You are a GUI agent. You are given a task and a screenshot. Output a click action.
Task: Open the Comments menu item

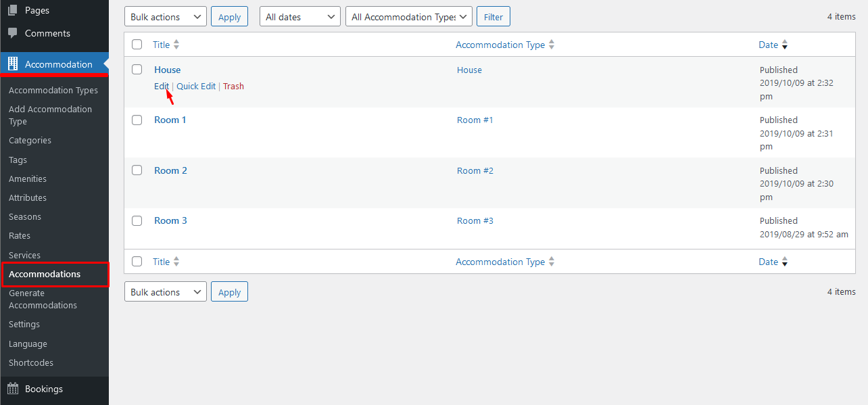[x=47, y=33]
